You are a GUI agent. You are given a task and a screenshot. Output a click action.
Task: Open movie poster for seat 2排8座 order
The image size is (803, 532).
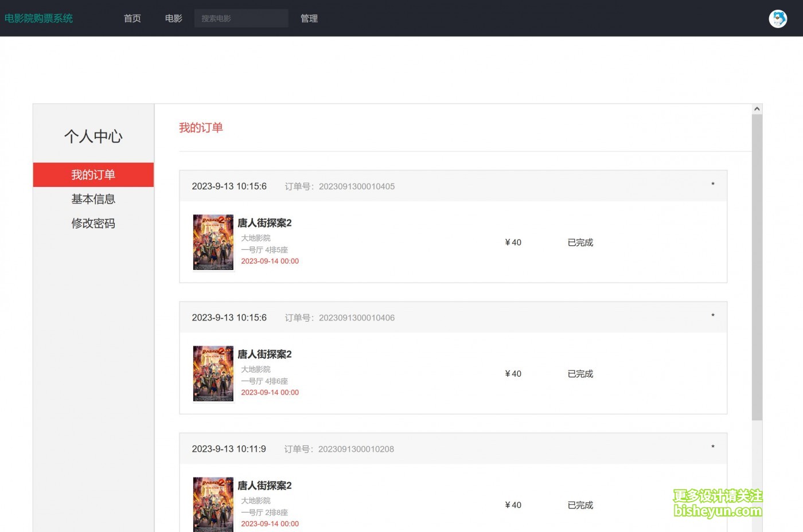213,504
